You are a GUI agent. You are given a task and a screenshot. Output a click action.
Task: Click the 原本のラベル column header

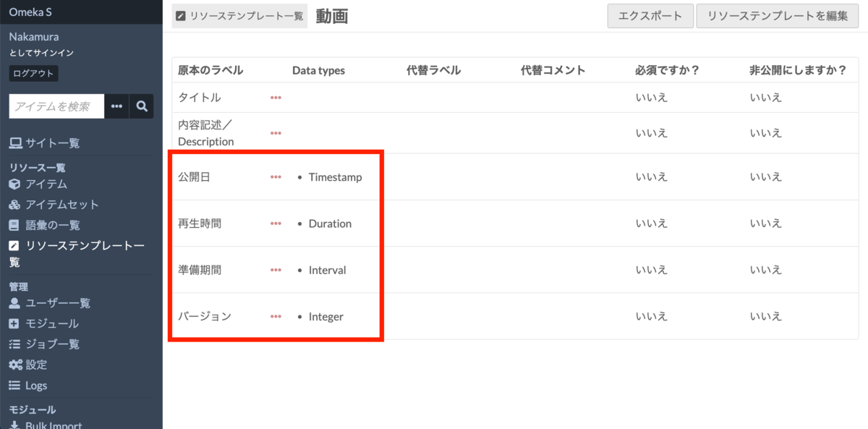[x=210, y=70]
